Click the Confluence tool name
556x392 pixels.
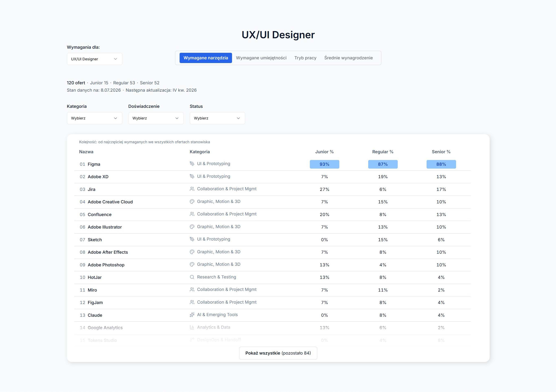(x=100, y=214)
